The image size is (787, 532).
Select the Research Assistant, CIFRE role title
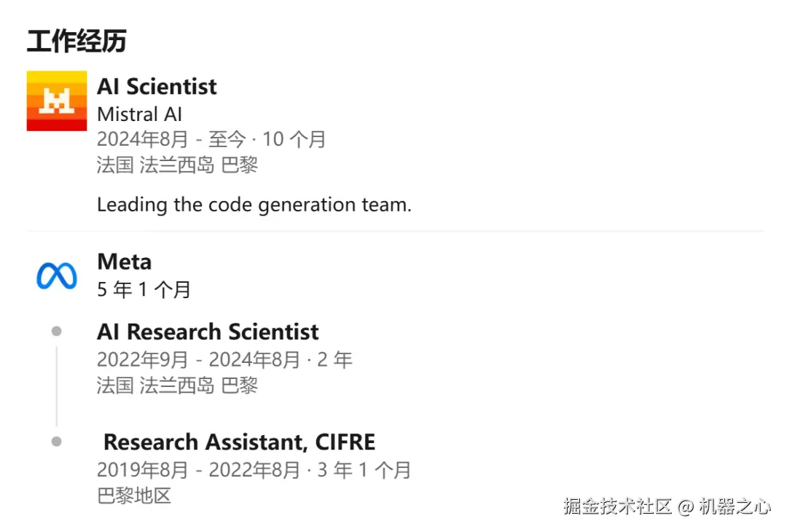click(x=239, y=442)
